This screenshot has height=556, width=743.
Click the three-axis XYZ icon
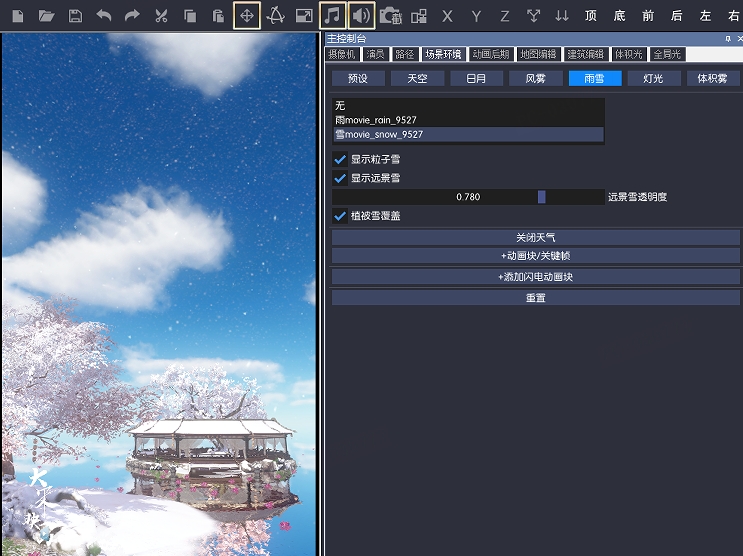pyautogui.click(x=534, y=16)
